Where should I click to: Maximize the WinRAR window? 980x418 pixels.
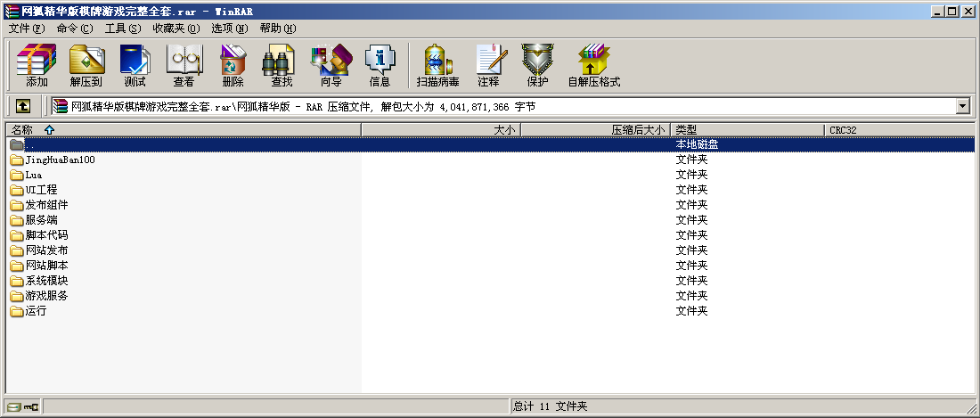coord(952,12)
